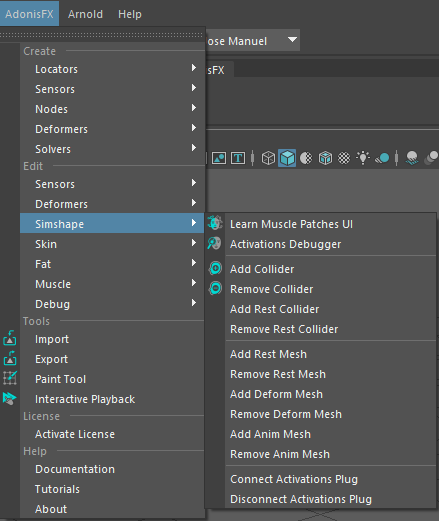Click the Activations Debugger icon

[x=214, y=243]
